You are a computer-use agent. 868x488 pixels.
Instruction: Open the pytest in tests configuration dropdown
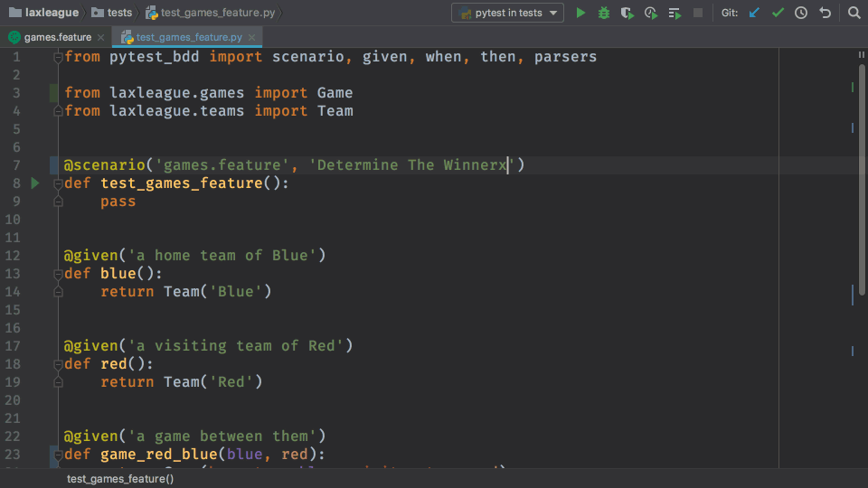coord(507,13)
